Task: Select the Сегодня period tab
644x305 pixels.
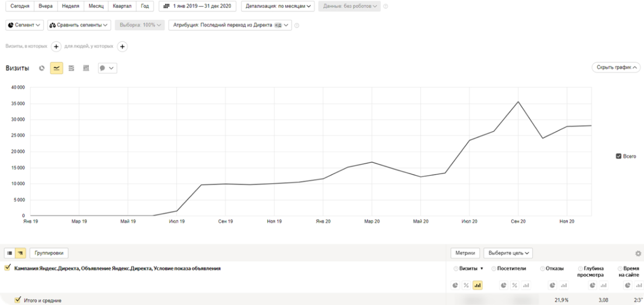Action: pyautogui.click(x=20, y=6)
